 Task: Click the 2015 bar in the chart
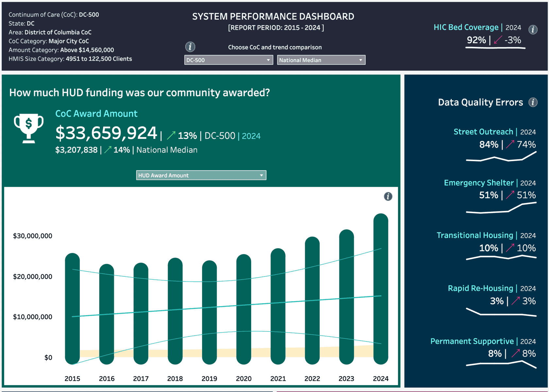pos(72,309)
